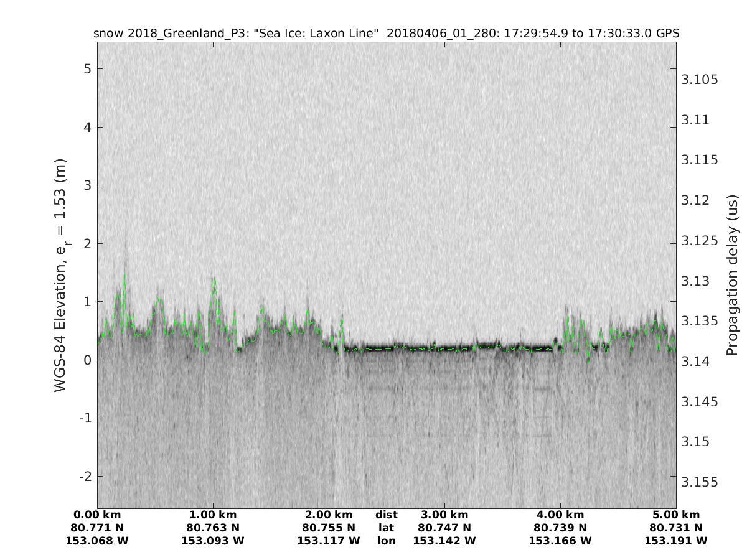Screen dimensions: 747x560
Task: Click the "3.14" propagation delay tick
Action: pos(697,362)
